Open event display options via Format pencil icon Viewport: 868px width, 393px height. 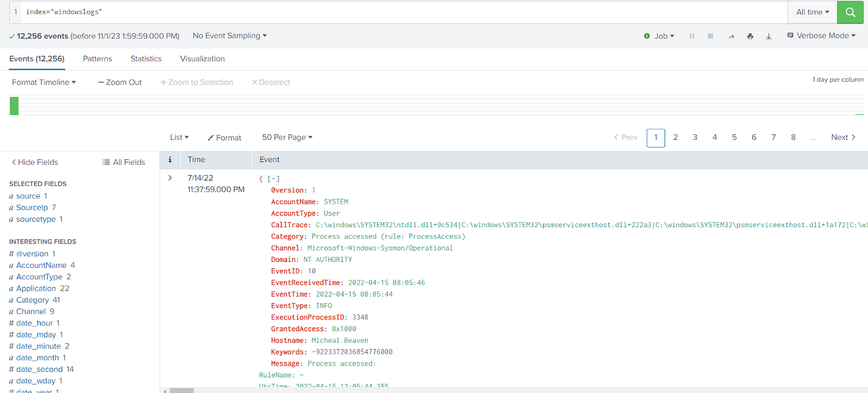[224, 137]
